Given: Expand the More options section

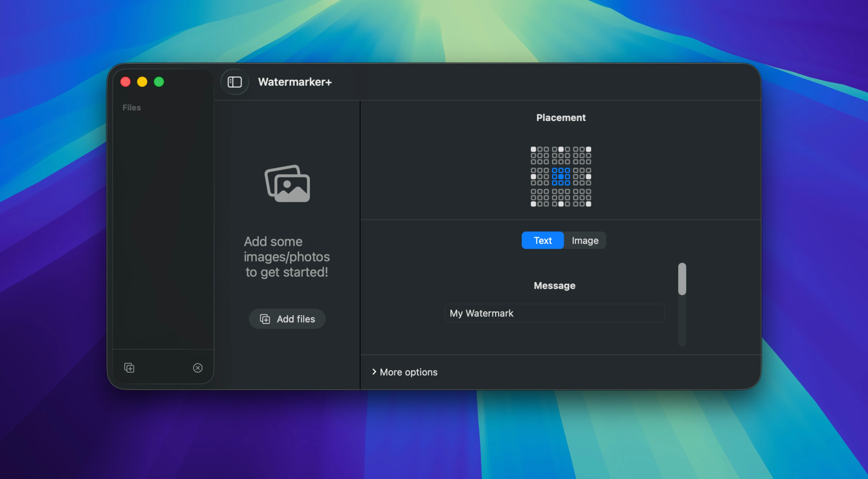Looking at the screenshot, I should 404,372.
